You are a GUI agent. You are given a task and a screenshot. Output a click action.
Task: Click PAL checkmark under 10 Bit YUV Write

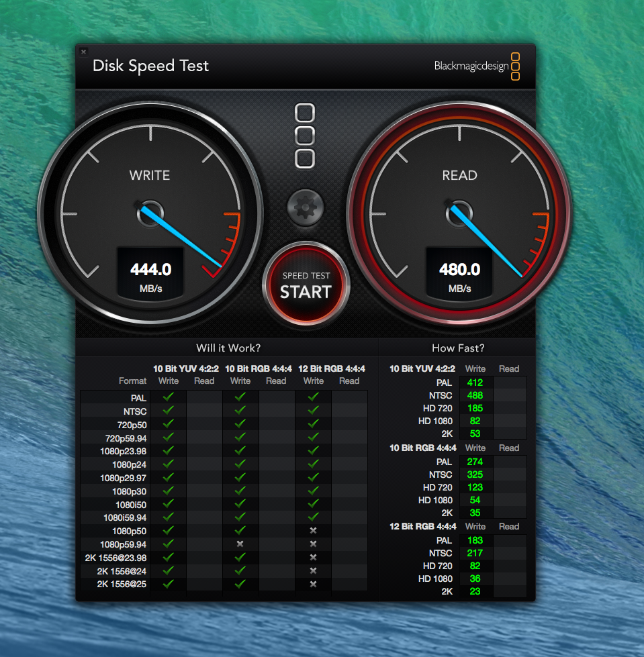pyautogui.click(x=169, y=397)
